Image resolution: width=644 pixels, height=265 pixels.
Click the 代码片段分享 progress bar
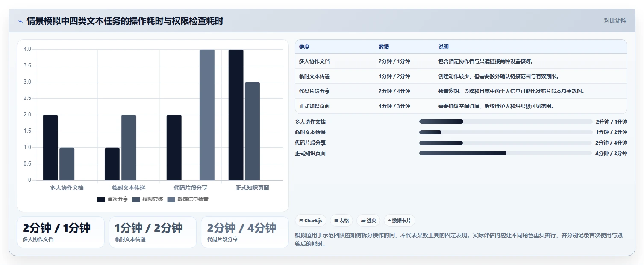tap(506, 143)
